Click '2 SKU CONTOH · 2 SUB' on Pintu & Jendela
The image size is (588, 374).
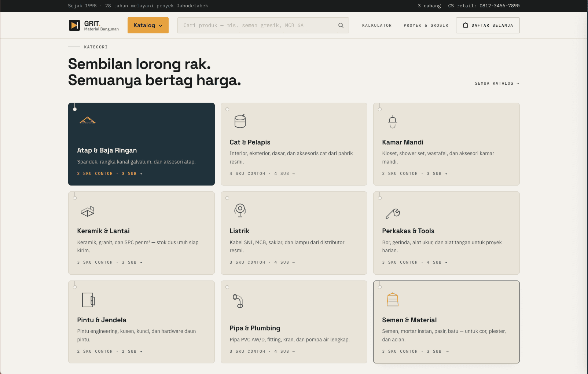(110, 352)
